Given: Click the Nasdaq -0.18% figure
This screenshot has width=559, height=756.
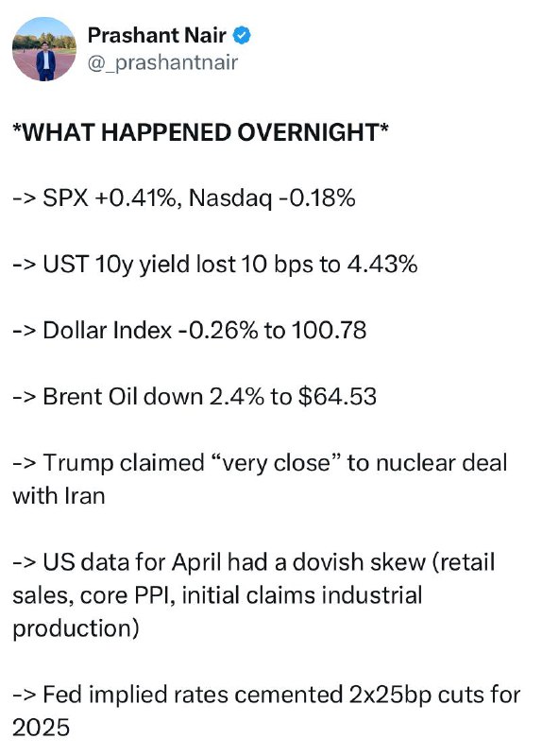Looking at the screenshot, I should tap(272, 198).
